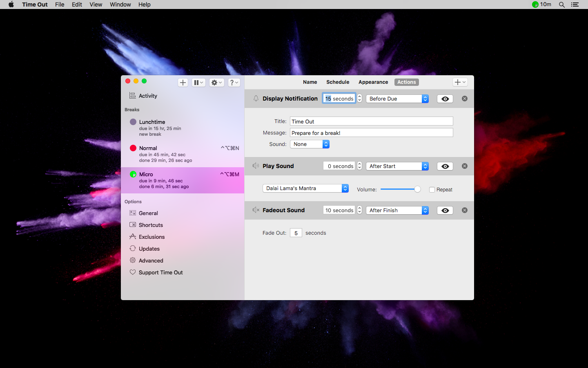Image resolution: width=588 pixels, height=368 pixels.
Task: Click the Play Sound speaker icon
Action: click(256, 166)
